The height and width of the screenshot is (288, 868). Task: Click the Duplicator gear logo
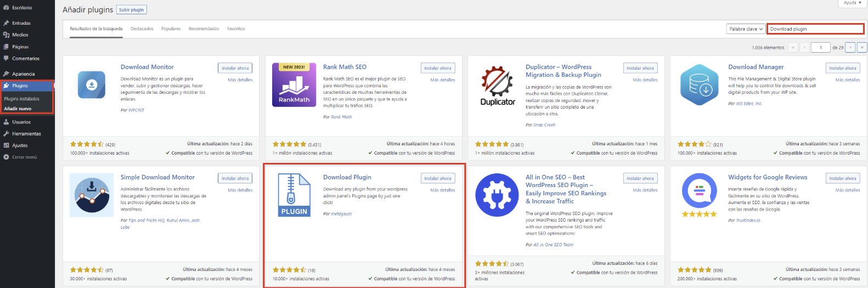(x=497, y=84)
